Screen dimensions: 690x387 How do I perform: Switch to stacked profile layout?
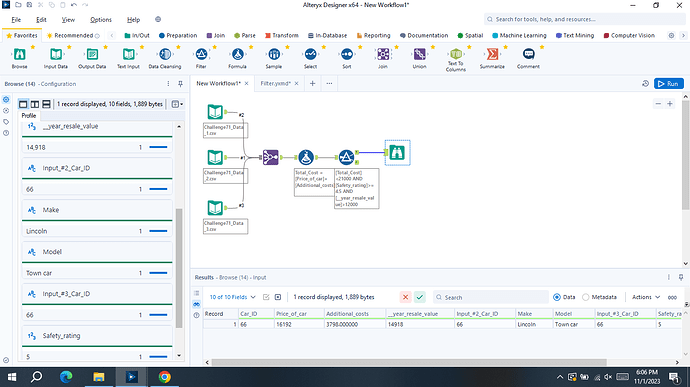46,104
